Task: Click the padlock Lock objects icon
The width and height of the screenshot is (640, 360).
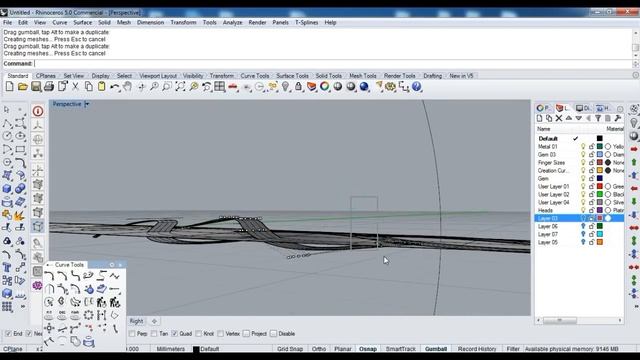Action: click(x=298, y=87)
